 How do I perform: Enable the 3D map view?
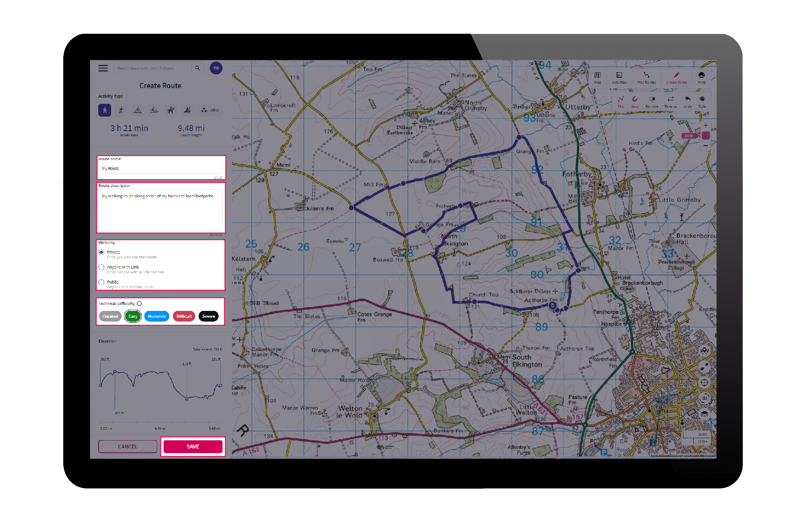click(705, 398)
